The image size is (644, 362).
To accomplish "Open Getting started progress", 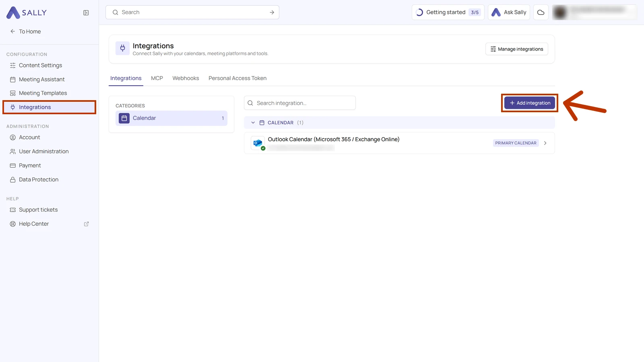I will point(448,12).
